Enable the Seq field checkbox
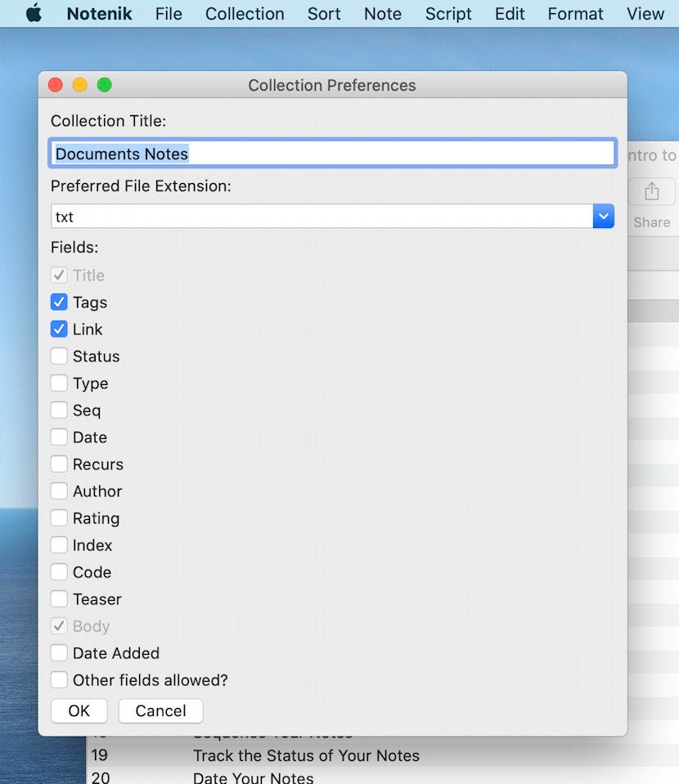 (59, 410)
